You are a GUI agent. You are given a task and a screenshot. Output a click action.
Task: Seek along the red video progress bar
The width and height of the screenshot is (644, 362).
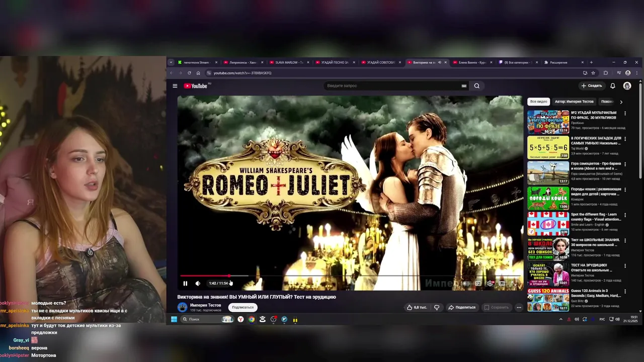[351, 276]
